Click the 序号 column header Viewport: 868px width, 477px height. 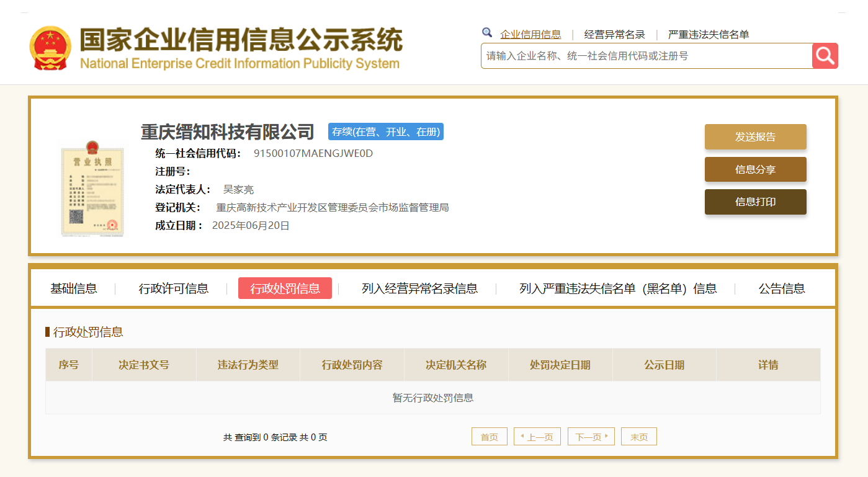point(69,365)
